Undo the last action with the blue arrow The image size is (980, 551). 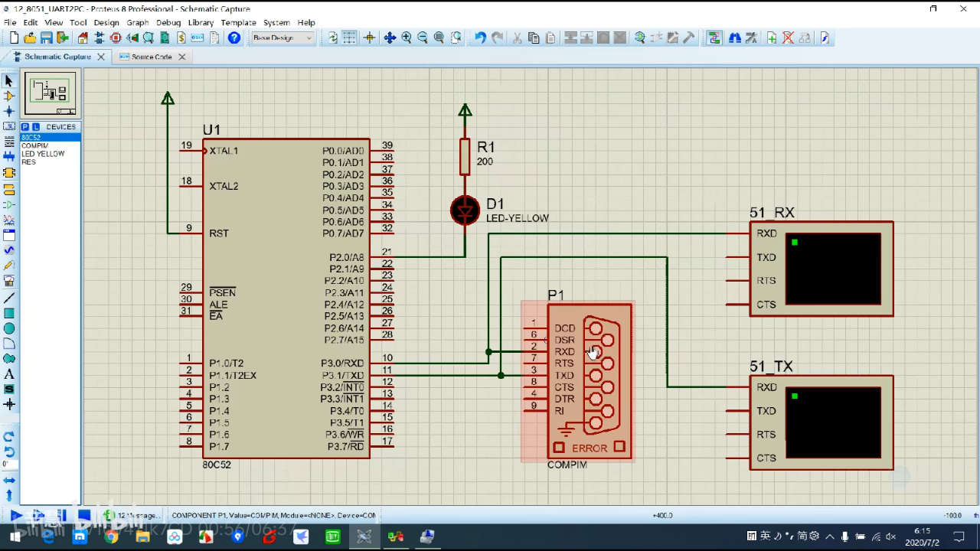coord(480,37)
